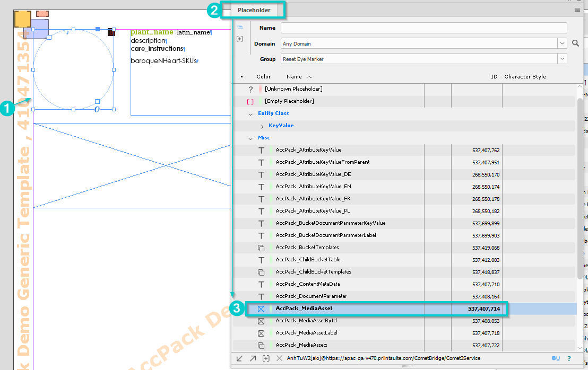588x370 pixels.
Task: Click text icon of AccPack_AttributeKeyValue_PL row
Action: (x=262, y=211)
